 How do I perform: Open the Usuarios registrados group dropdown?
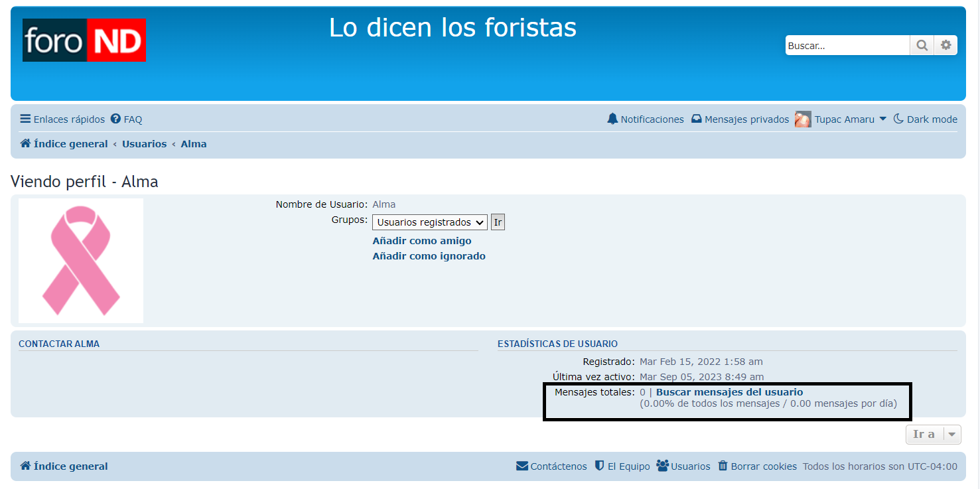430,222
